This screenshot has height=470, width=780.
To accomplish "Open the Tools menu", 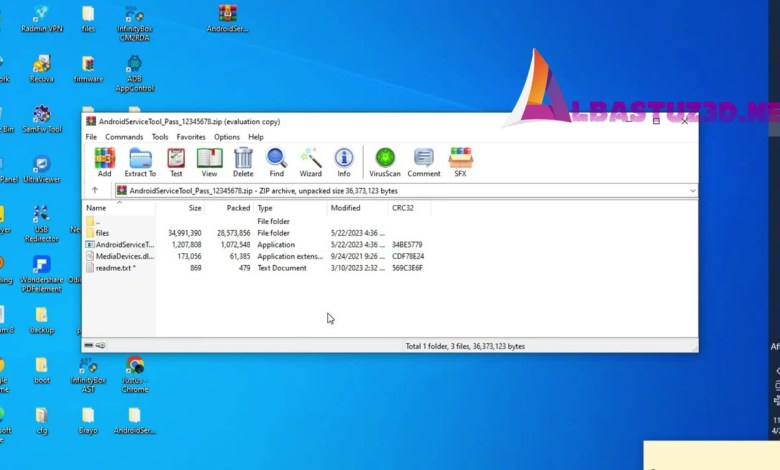I will 160,137.
